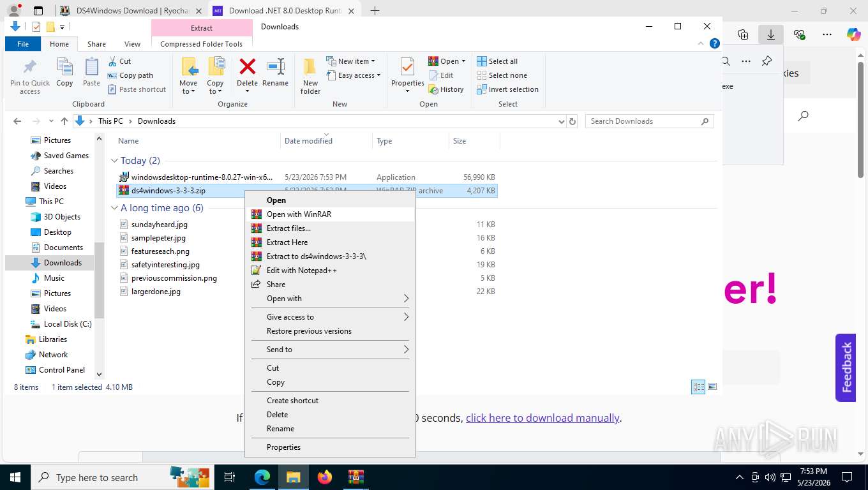Open the Easy access dropdown

353,75
